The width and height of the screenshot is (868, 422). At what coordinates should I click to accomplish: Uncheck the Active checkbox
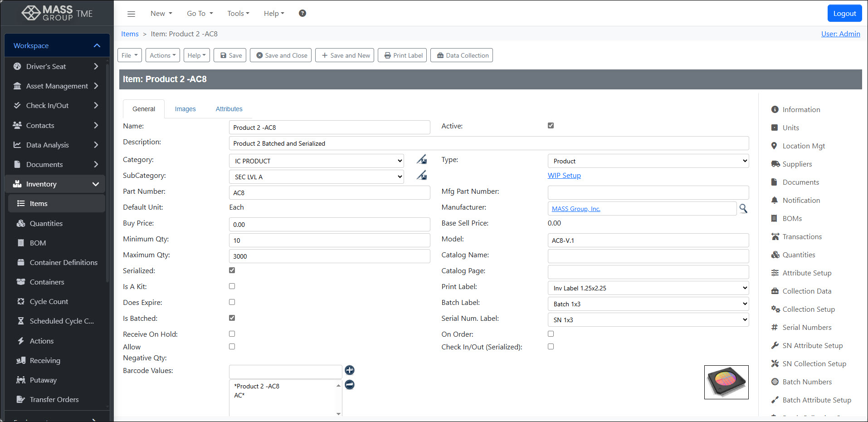[551, 125]
